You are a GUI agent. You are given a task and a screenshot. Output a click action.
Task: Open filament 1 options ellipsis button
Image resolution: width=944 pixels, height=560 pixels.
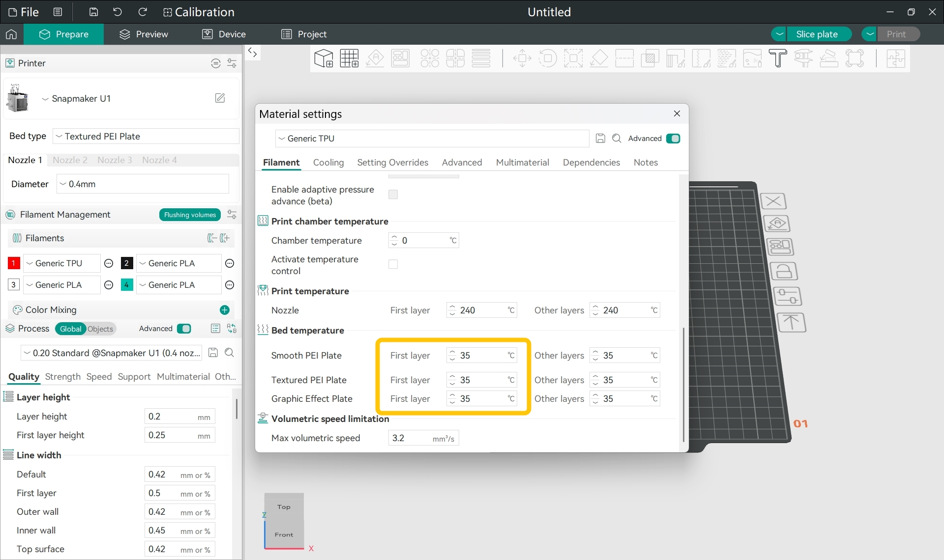109,263
